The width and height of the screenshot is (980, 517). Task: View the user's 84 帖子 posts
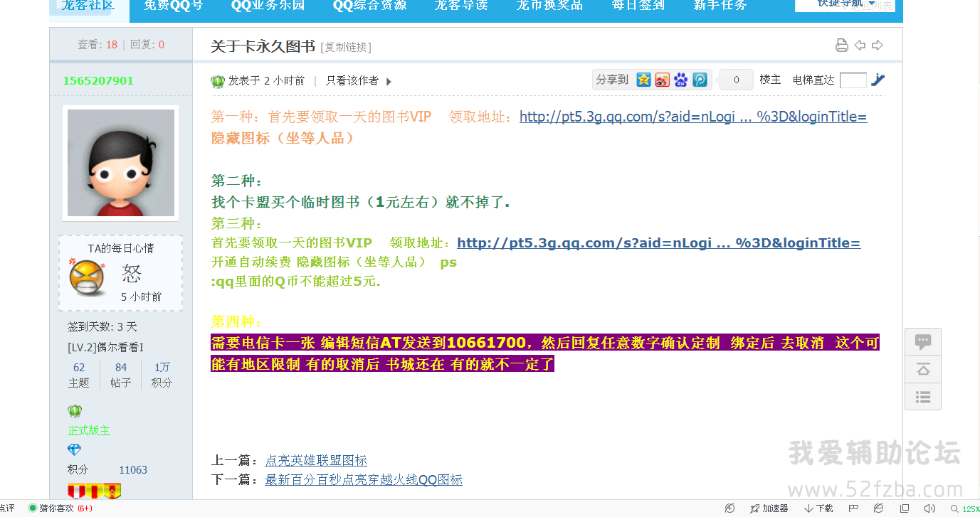pos(121,375)
